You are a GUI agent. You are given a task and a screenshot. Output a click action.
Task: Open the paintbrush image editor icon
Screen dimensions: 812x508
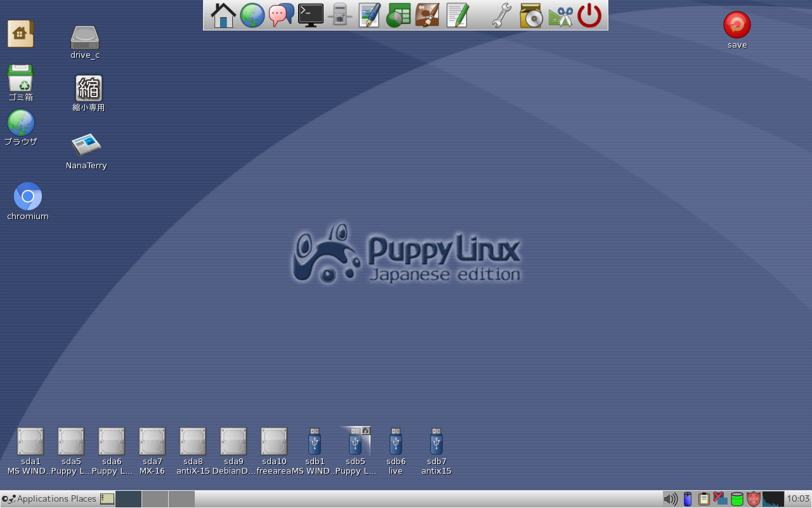tap(427, 14)
